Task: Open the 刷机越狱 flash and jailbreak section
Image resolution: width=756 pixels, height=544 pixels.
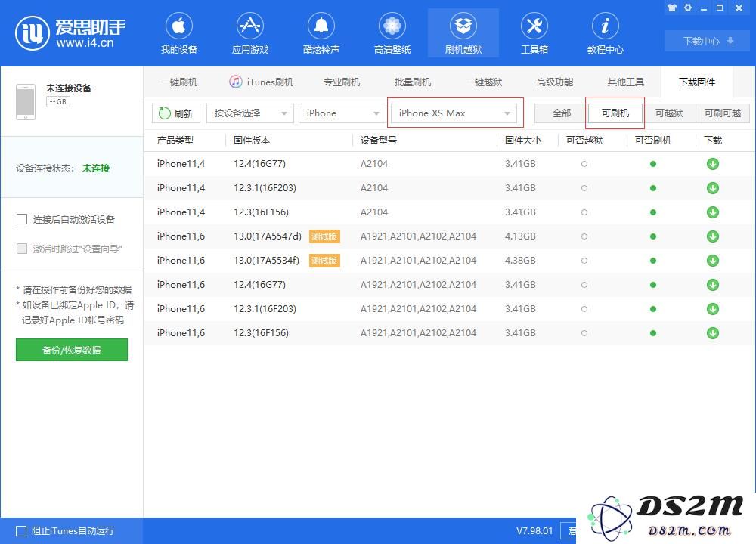Action: pos(463,33)
